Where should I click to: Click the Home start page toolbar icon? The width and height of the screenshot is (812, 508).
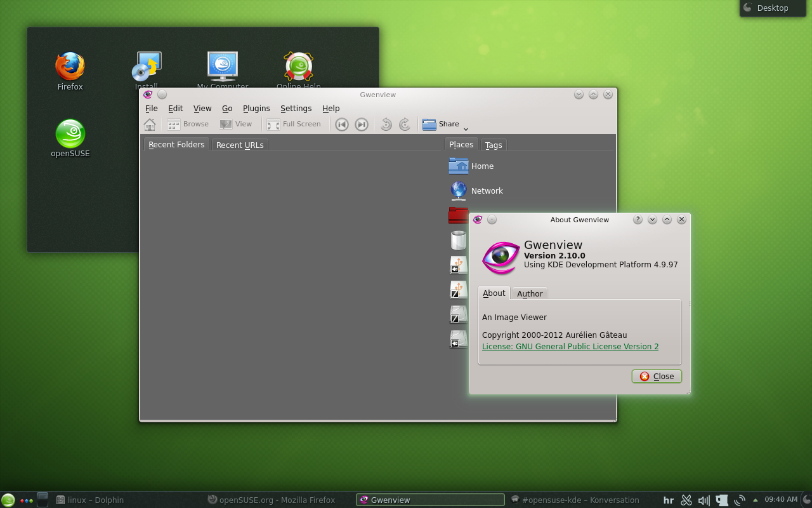click(150, 124)
